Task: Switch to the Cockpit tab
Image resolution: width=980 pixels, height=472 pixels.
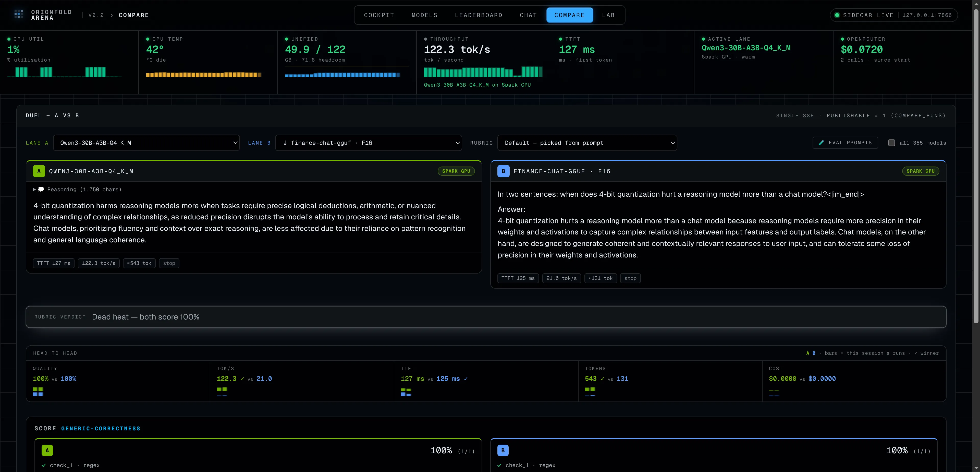Action: pos(379,15)
